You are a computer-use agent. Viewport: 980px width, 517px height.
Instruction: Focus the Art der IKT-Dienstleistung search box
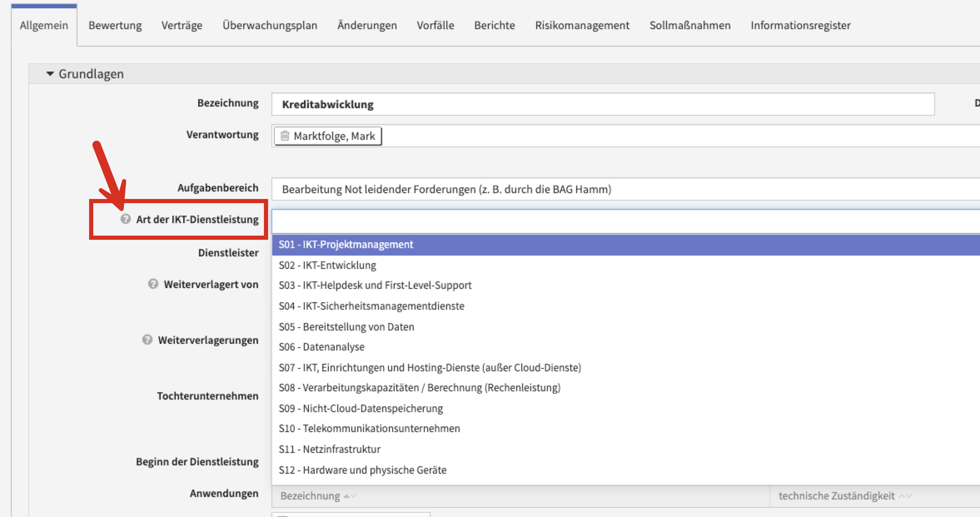pyautogui.click(x=624, y=221)
